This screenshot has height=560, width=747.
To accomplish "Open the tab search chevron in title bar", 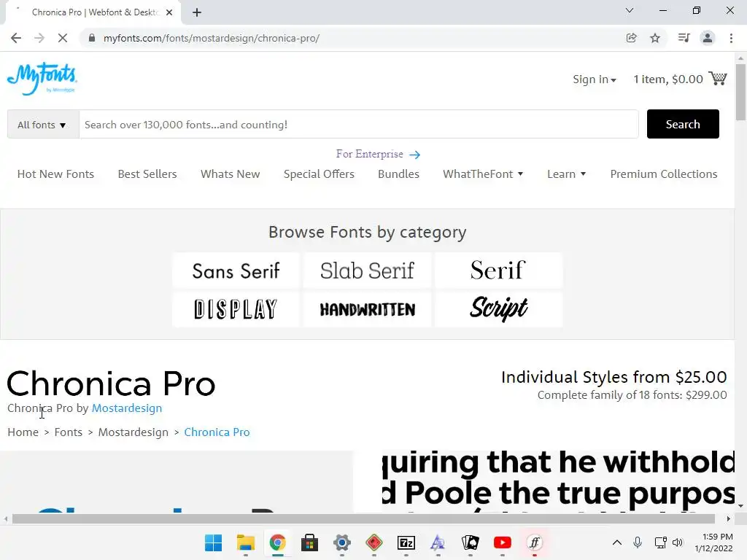I will [x=630, y=10].
